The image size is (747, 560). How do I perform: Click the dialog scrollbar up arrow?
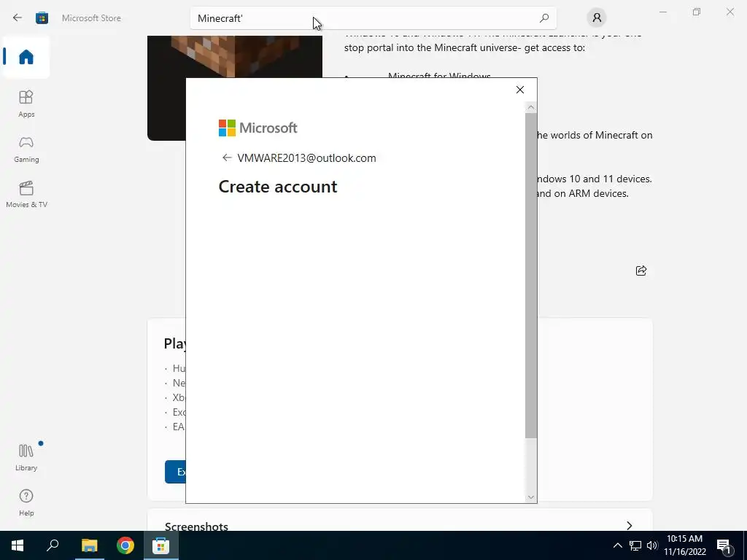coord(531,108)
